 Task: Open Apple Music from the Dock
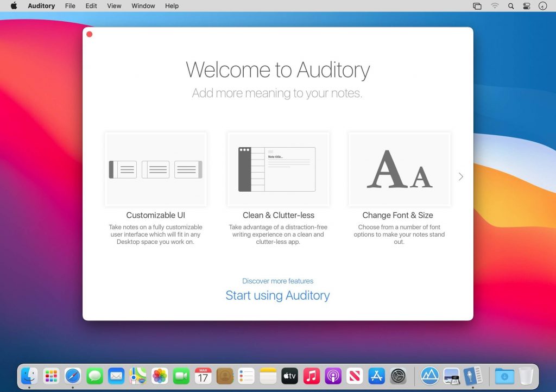311,375
